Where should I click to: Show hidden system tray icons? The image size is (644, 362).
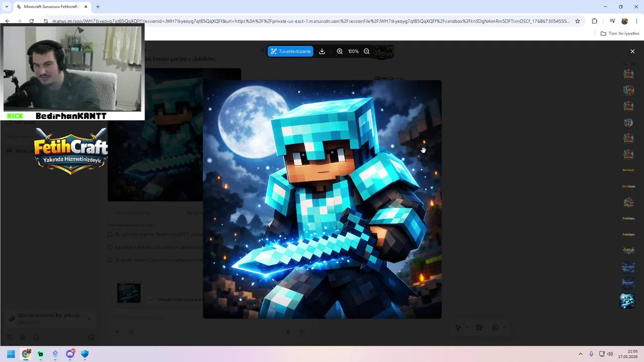(580, 354)
